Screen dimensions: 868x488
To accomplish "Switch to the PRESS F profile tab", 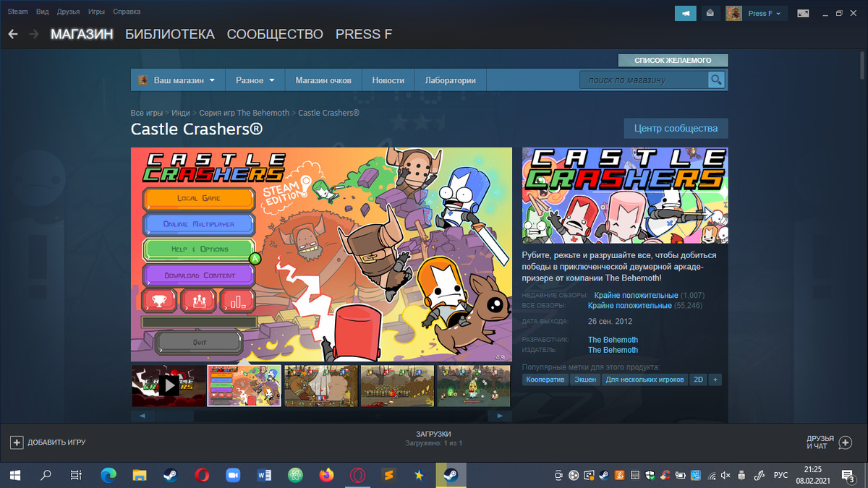I will pyautogui.click(x=364, y=34).
